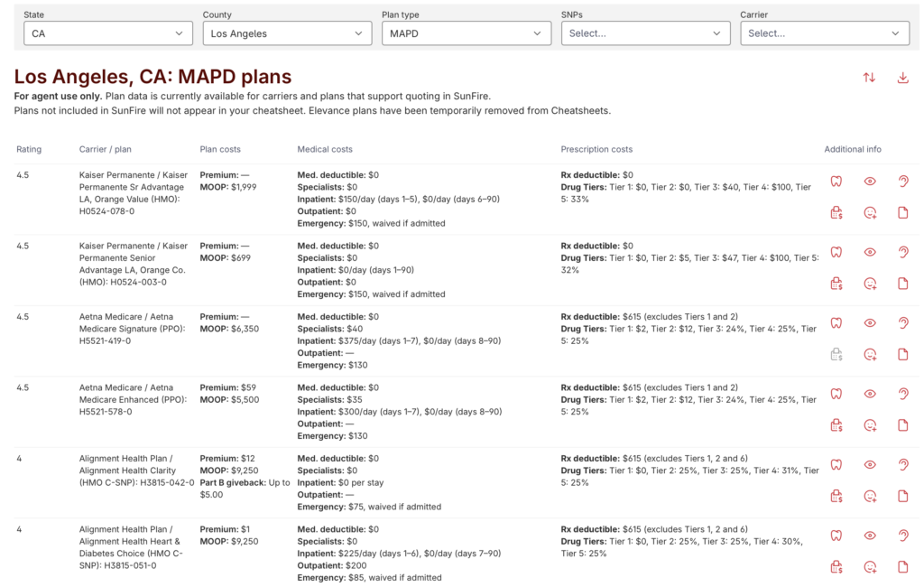Open plan document for Kaiser Orange Value plan
This screenshot has height=587, width=924.
coord(903,213)
